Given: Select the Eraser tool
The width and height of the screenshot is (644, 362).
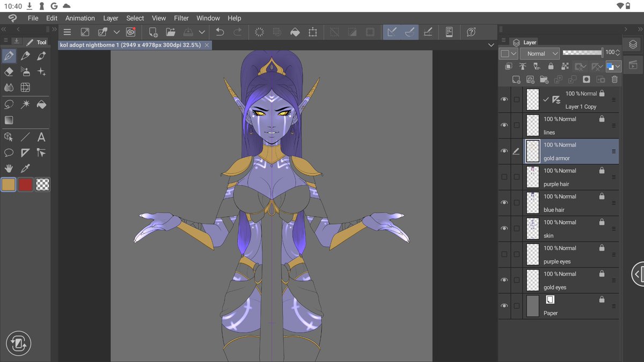Looking at the screenshot, I should pos(8,71).
